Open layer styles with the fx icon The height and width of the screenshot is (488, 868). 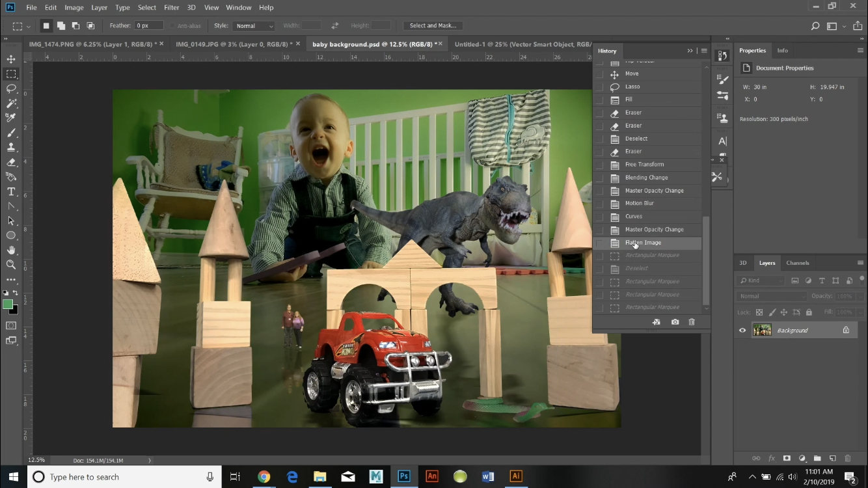click(x=773, y=458)
